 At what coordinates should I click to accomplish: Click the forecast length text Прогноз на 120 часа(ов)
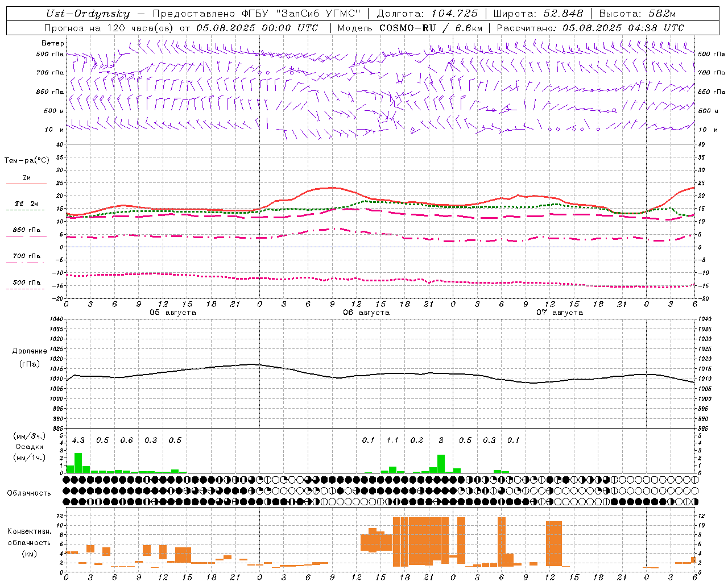pyautogui.click(x=110, y=28)
